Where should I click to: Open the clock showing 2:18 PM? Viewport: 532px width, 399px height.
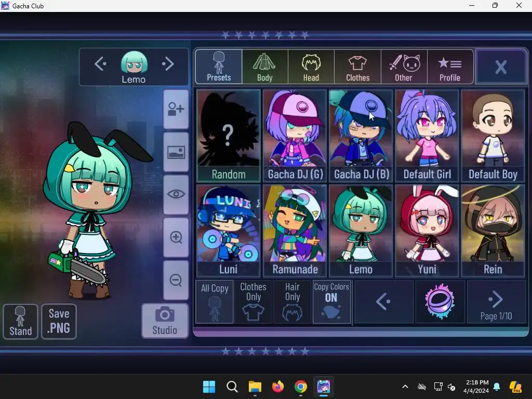(x=476, y=387)
